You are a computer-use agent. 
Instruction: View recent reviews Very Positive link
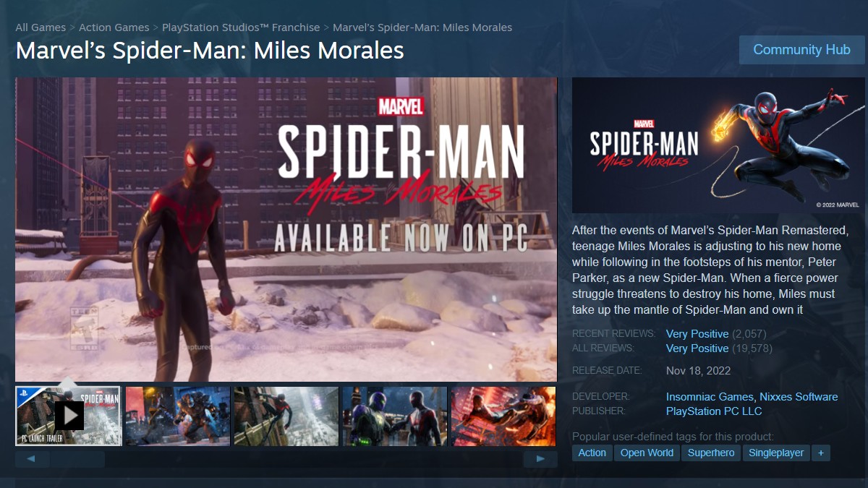[x=697, y=334]
